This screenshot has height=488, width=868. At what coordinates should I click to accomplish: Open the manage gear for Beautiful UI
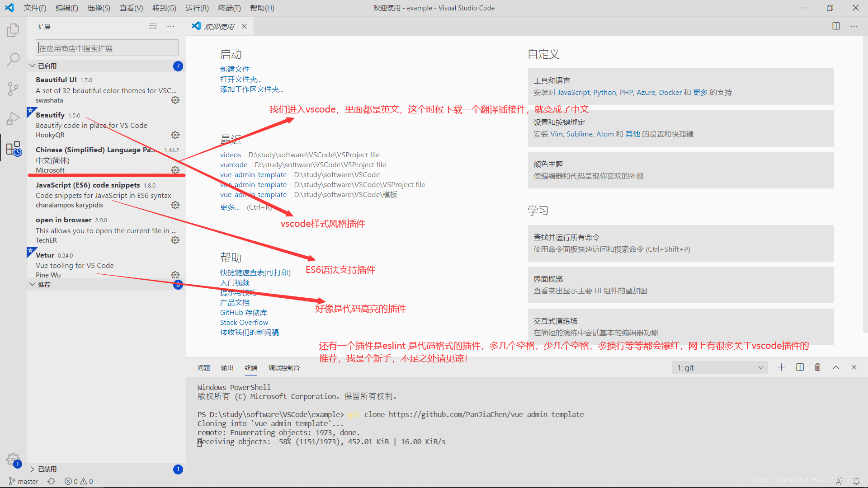[175, 100]
